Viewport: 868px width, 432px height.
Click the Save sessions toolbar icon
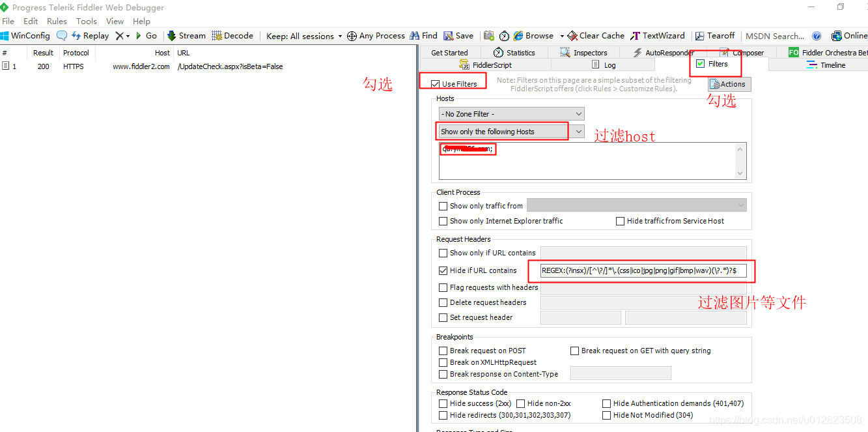pos(458,36)
